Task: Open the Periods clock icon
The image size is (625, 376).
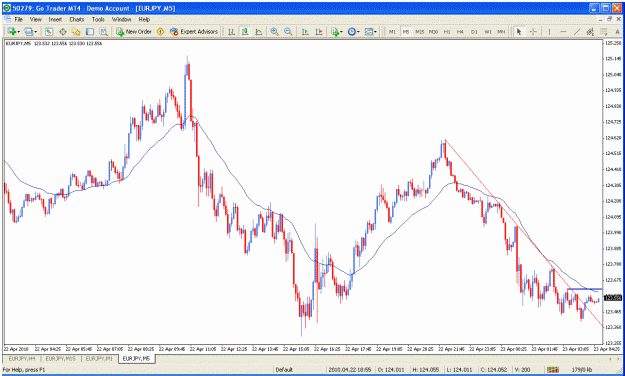Action: (x=352, y=31)
